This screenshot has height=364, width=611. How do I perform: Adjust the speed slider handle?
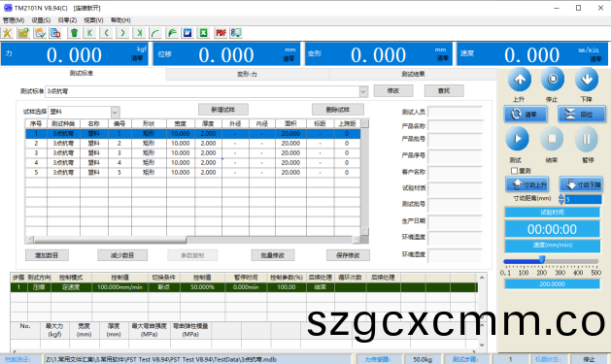pyautogui.click(x=542, y=260)
